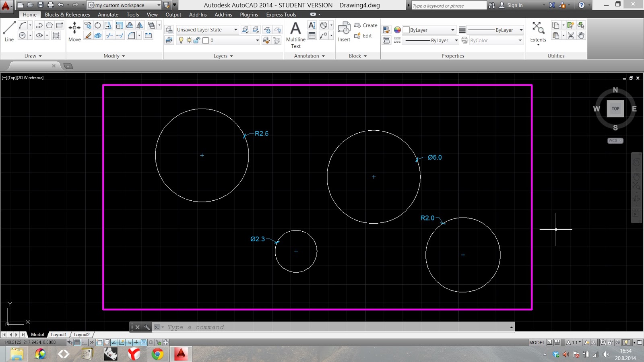The width and height of the screenshot is (644, 362).
Task: Use the Extend tool
Action: coord(120,35)
